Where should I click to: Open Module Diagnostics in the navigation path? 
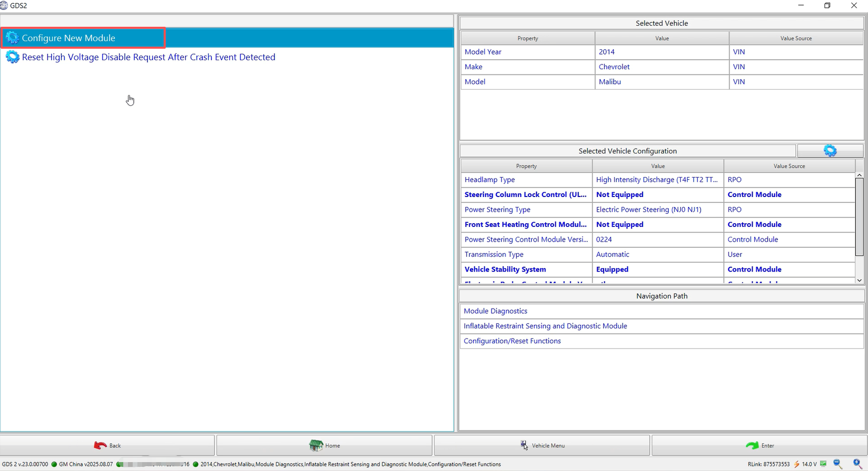click(496, 311)
